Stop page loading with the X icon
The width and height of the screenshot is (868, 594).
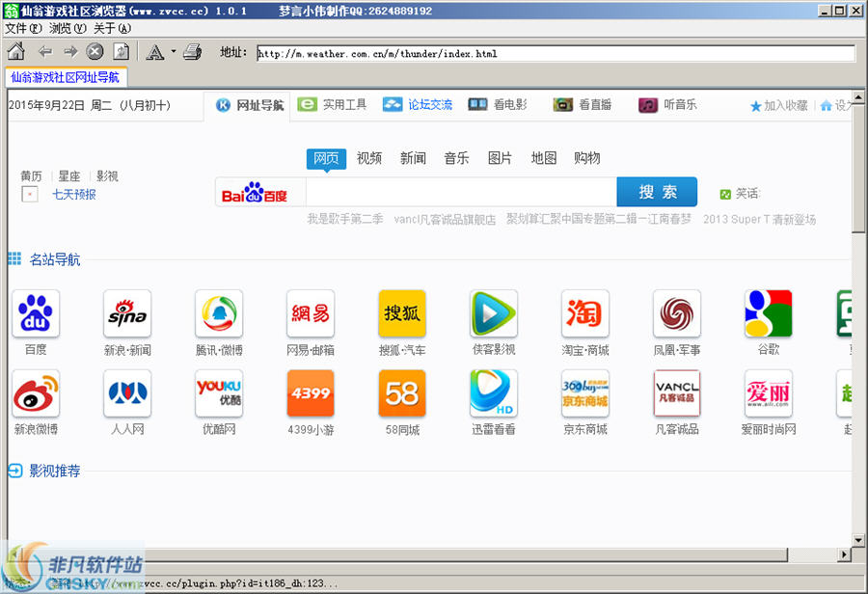[95, 52]
